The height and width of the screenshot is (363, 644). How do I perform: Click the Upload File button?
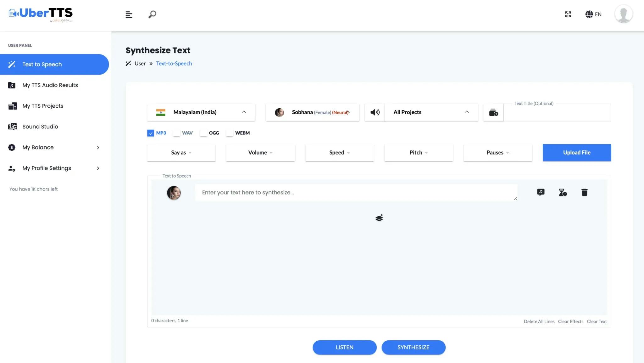point(577,152)
